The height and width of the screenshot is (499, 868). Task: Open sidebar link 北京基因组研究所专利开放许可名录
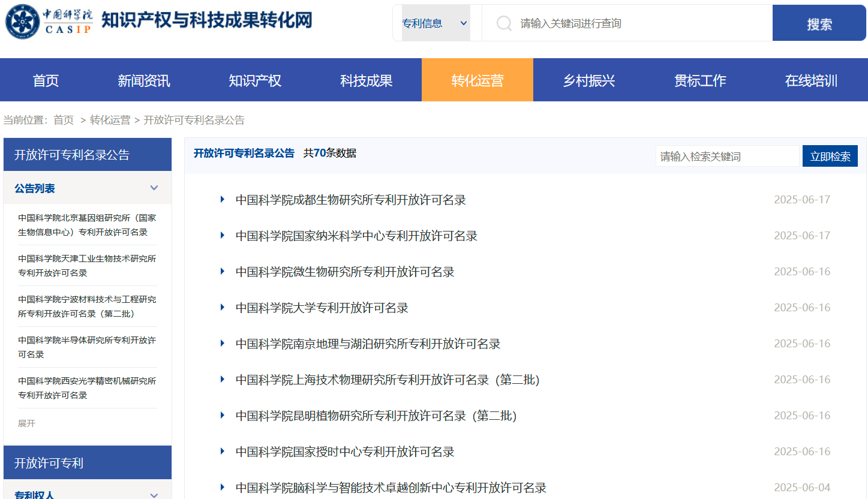pyautogui.click(x=87, y=225)
